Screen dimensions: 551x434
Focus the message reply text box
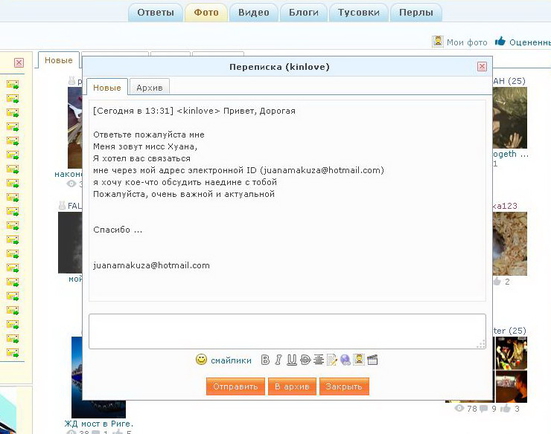point(287,331)
